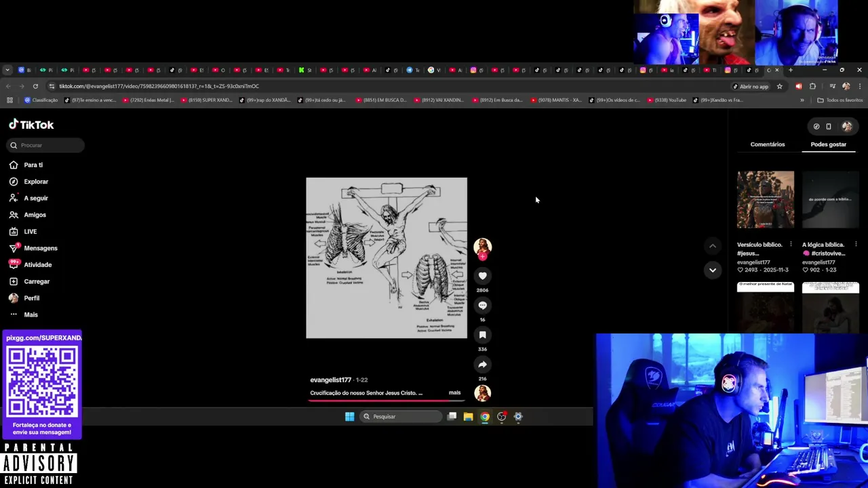Open the (9078) MANTIS bookmark
This screenshot has width=868, height=488.
pyautogui.click(x=556, y=100)
